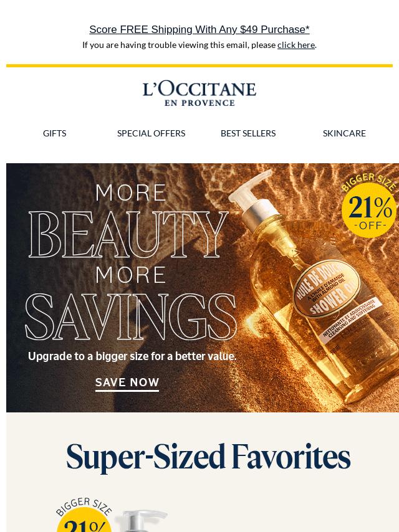Viewport: 399px width, 532px height.
Task: Click the Bigger Size badge under Super-Sized Favorites
Action: point(84,515)
